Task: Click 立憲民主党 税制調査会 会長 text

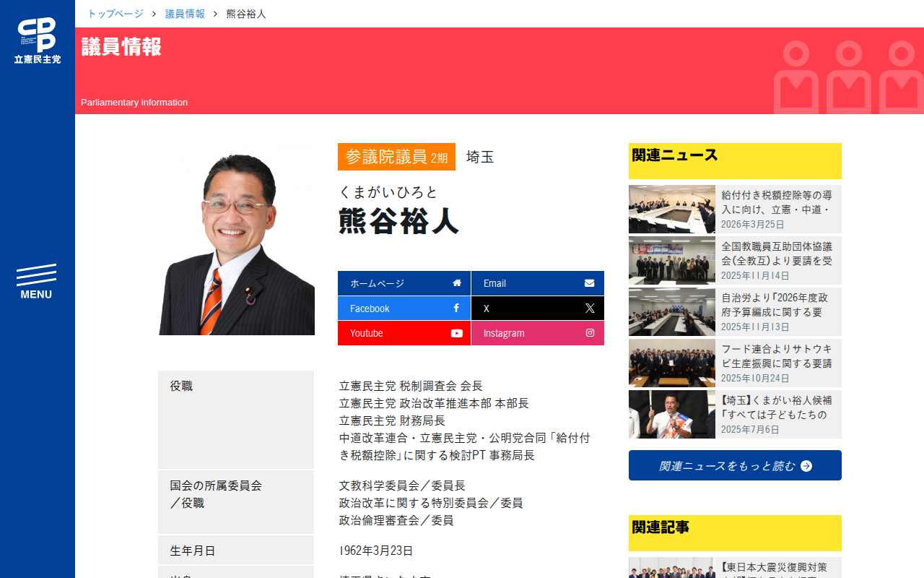Action: point(411,386)
